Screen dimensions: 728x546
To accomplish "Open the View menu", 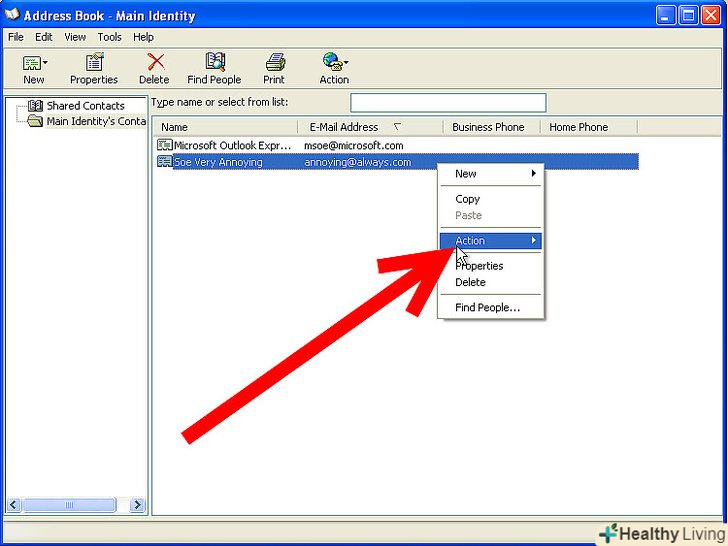I will pyautogui.click(x=75, y=37).
